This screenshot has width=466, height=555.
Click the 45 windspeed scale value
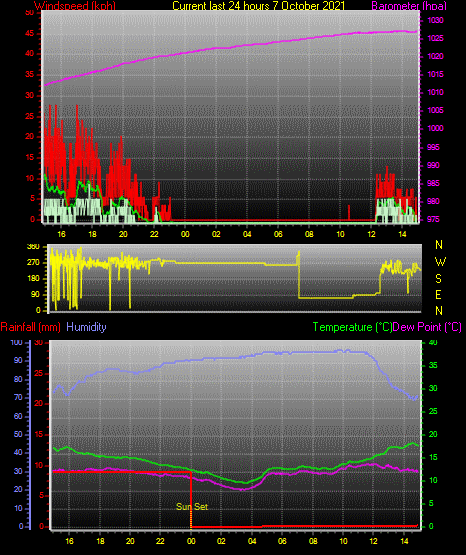(30, 34)
